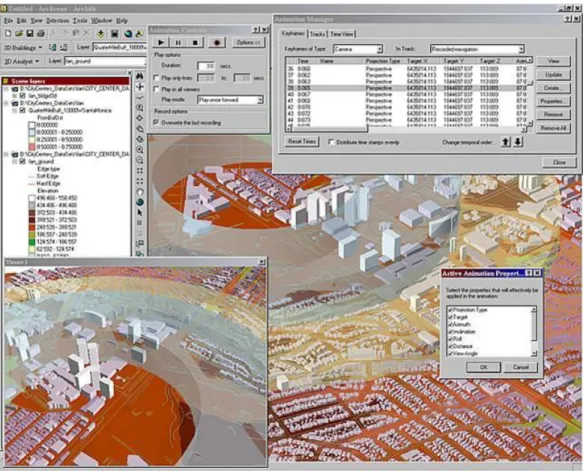Save the current scene
The width and height of the screenshot is (583, 471).
click(x=29, y=34)
